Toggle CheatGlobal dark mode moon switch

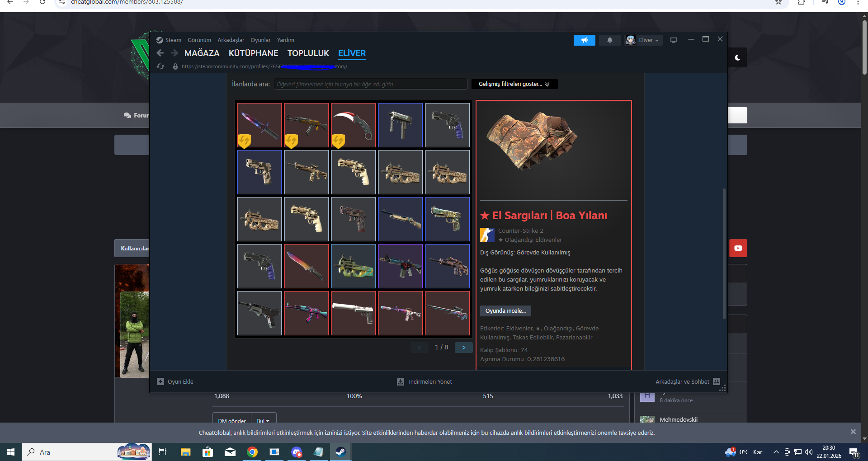(x=738, y=58)
